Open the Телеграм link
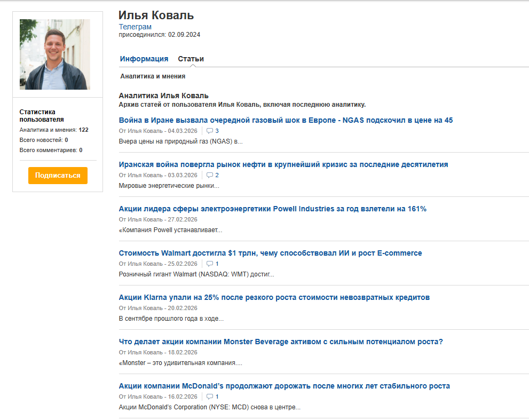This screenshot has width=529, height=420. tap(135, 27)
